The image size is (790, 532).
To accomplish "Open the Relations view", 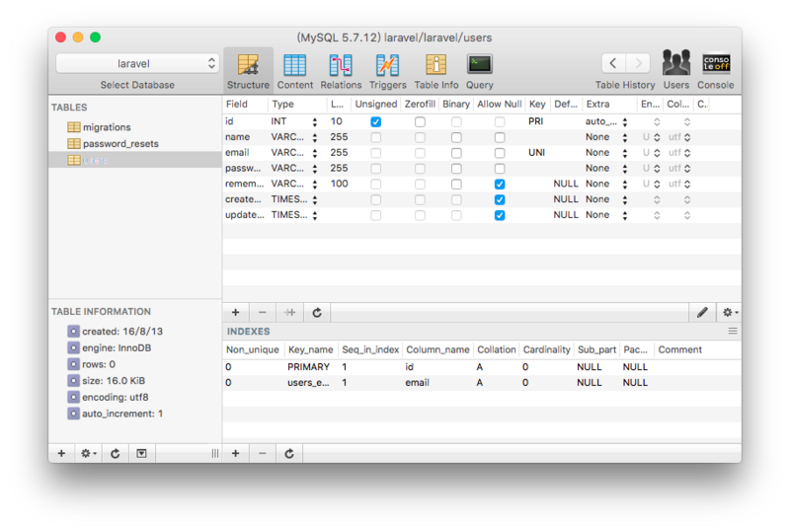I will point(341,71).
